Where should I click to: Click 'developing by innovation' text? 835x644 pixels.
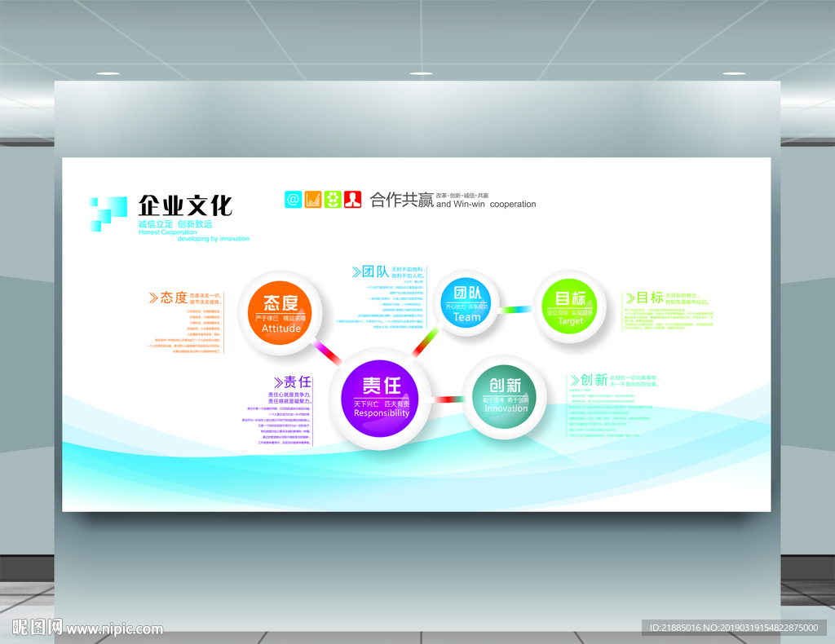click(x=213, y=239)
